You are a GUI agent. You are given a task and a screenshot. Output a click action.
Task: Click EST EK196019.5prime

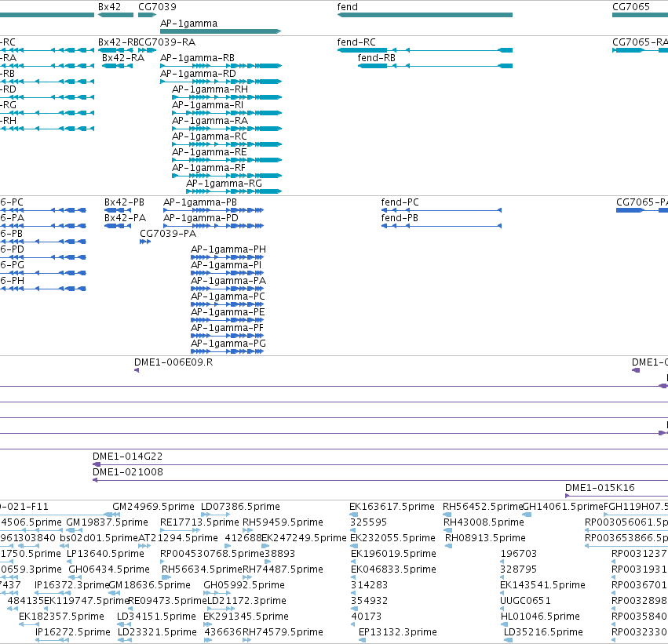click(x=393, y=554)
